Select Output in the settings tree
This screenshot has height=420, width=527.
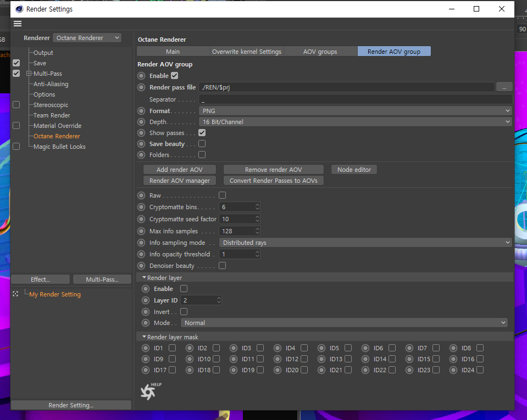pyautogui.click(x=43, y=53)
